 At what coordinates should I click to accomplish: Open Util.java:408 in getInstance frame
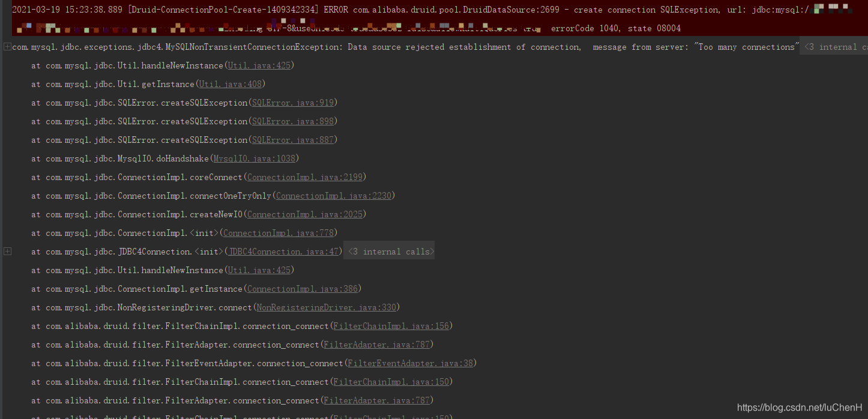click(x=230, y=84)
